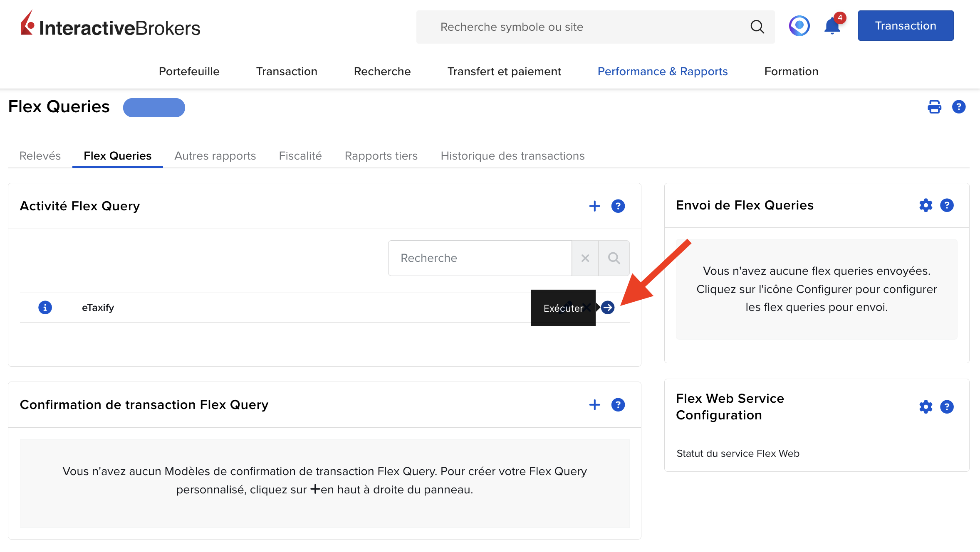Open the Rapports tiers tab
The height and width of the screenshot is (552, 980).
[381, 156]
